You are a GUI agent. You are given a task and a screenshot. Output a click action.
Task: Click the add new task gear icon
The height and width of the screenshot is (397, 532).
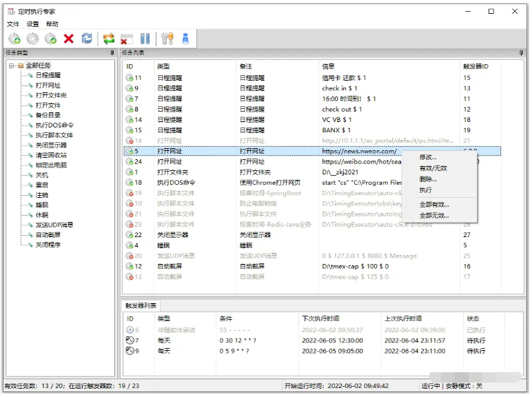pyautogui.click(x=14, y=39)
